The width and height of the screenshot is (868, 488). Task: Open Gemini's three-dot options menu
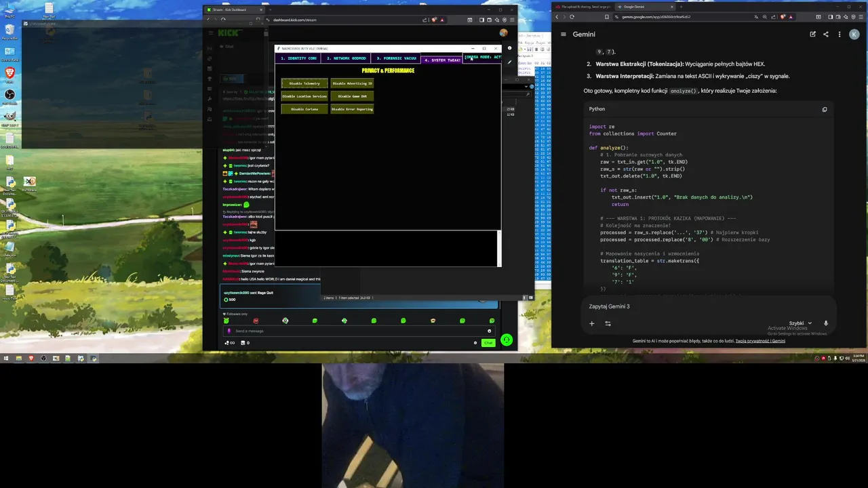pyautogui.click(x=839, y=34)
